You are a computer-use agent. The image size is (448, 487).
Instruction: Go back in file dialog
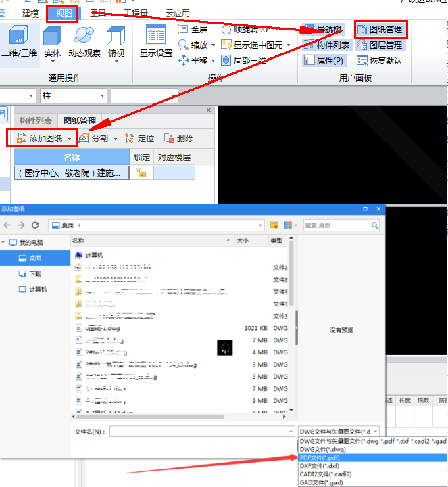[x=7, y=225]
